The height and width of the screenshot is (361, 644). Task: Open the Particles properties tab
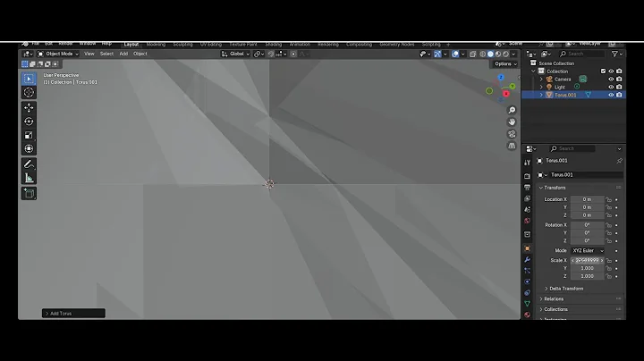point(528,271)
